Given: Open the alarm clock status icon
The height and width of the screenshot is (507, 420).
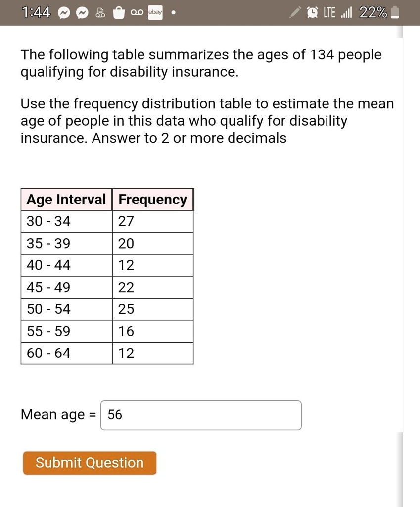Looking at the screenshot, I should [312, 12].
